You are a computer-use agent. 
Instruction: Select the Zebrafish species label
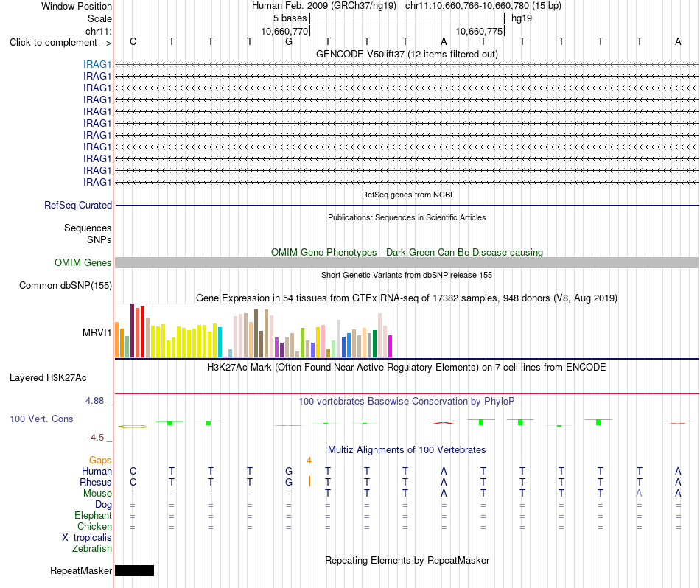click(x=92, y=549)
